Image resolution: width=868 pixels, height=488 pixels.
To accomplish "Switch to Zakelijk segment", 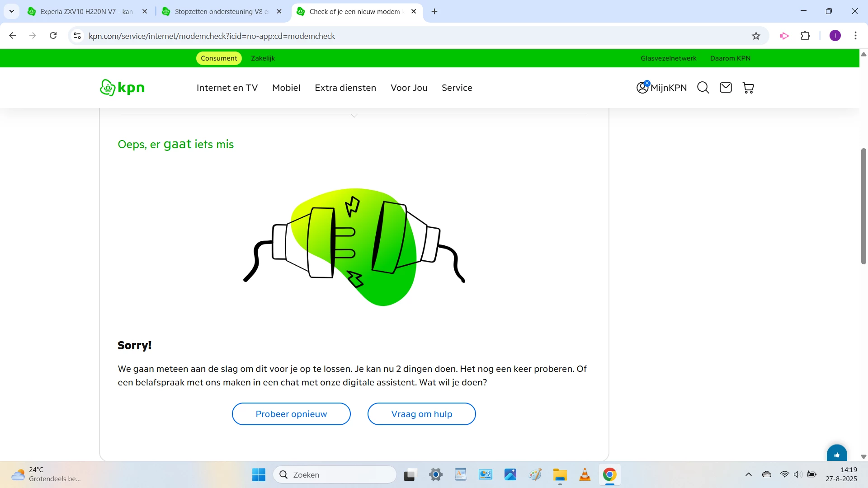I will (263, 58).
